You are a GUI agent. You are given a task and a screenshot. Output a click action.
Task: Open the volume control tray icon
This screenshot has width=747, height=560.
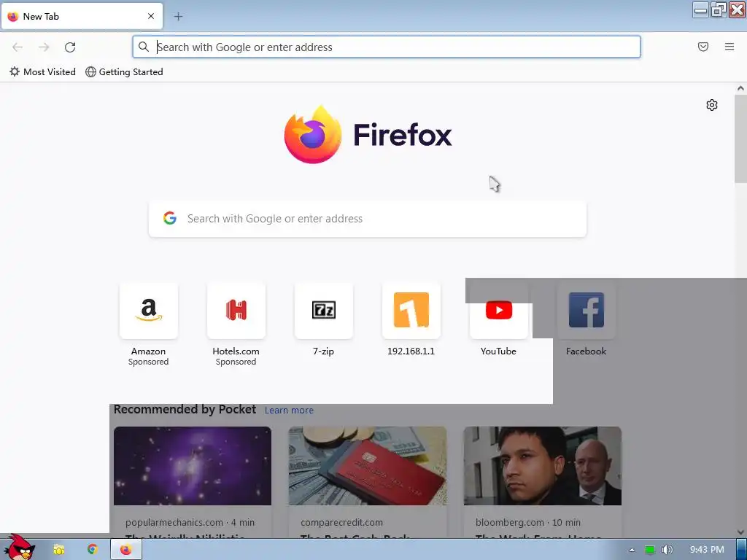pos(667,550)
